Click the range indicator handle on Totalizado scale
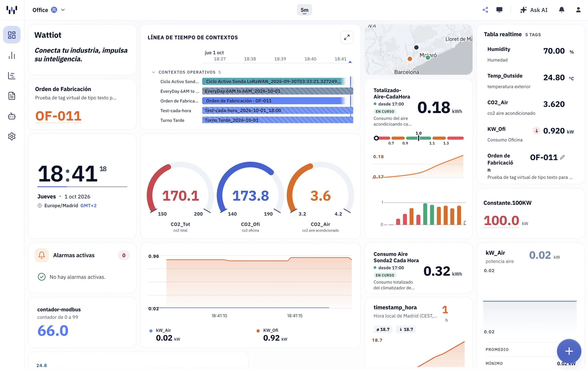The image size is (588, 370). click(376, 138)
